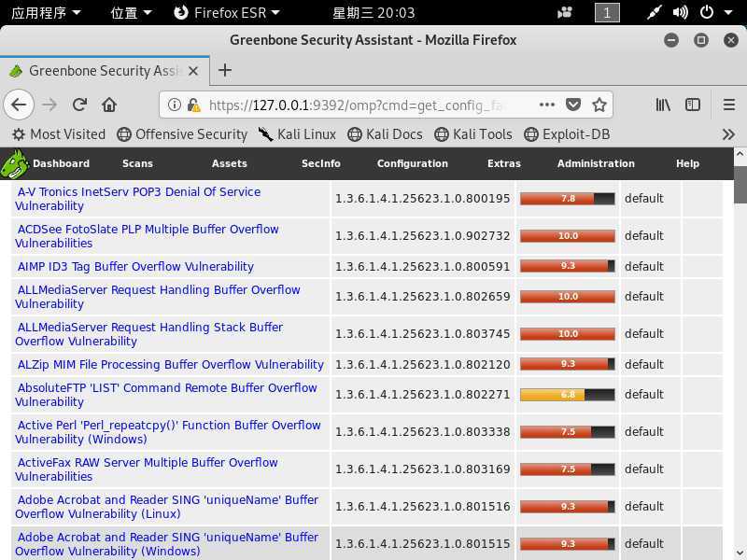Toggle the sidebar view icon
747x560 pixels.
pyautogui.click(x=692, y=105)
